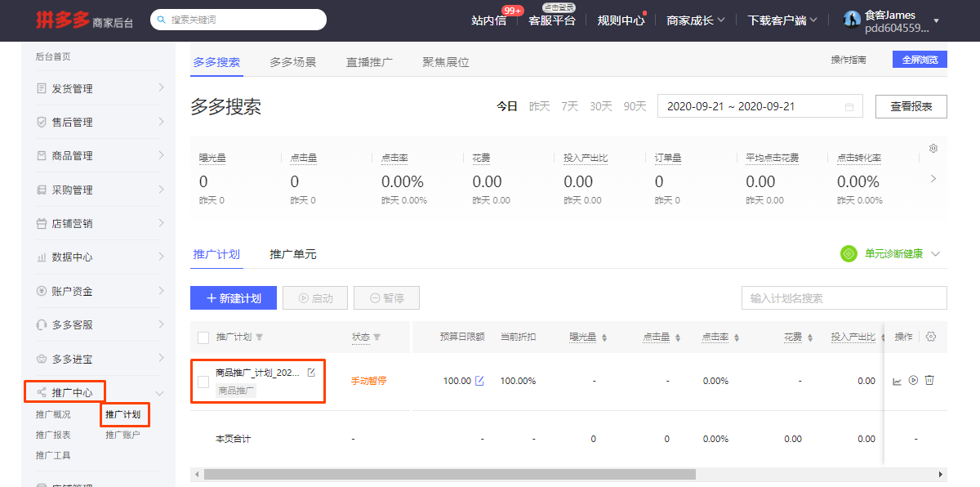
Task: Select 7天 date range option
Action: [x=570, y=106]
